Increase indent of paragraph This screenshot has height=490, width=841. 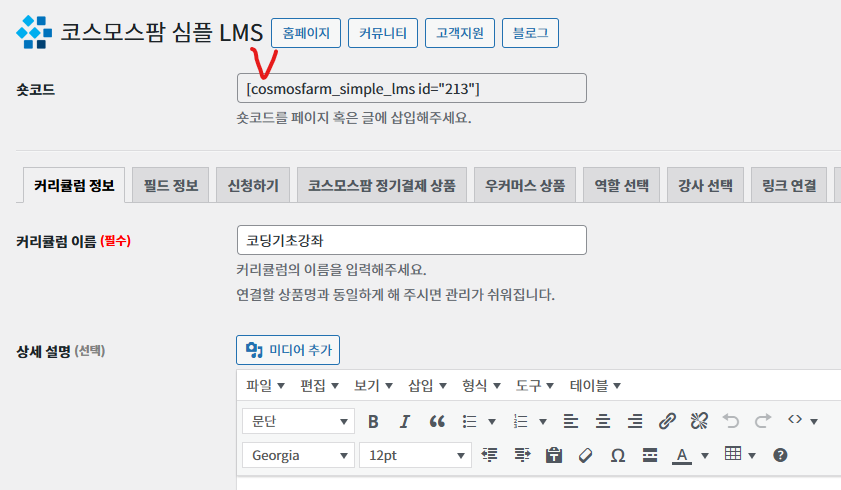[x=522, y=455]
